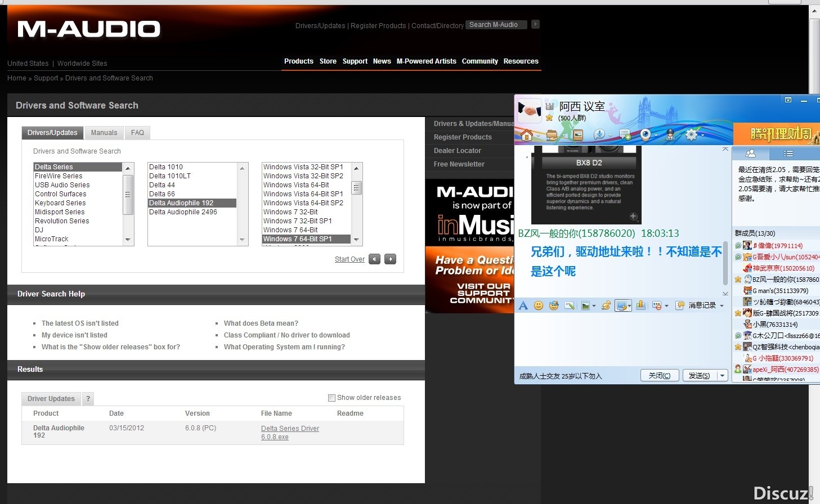
Task: Click the screen capture icon
Action: (621, 305)
